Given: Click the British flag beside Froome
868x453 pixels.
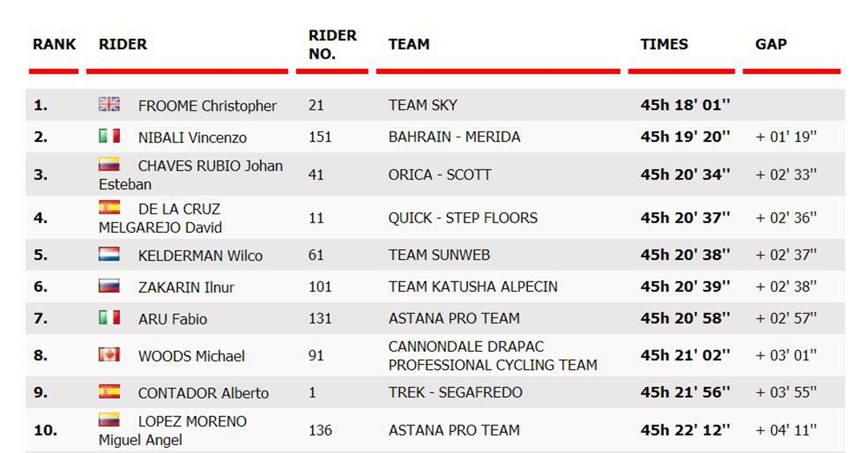Looking at the screenshot, I should coord(109,104).
